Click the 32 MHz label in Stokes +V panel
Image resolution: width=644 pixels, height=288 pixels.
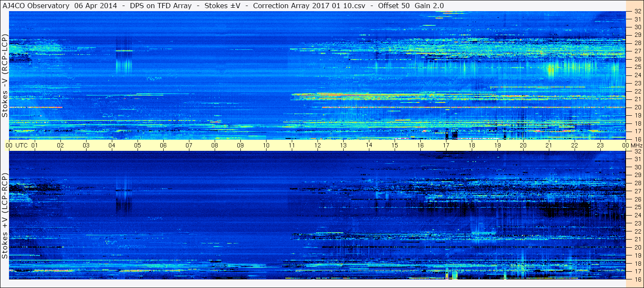click(637, 151)
